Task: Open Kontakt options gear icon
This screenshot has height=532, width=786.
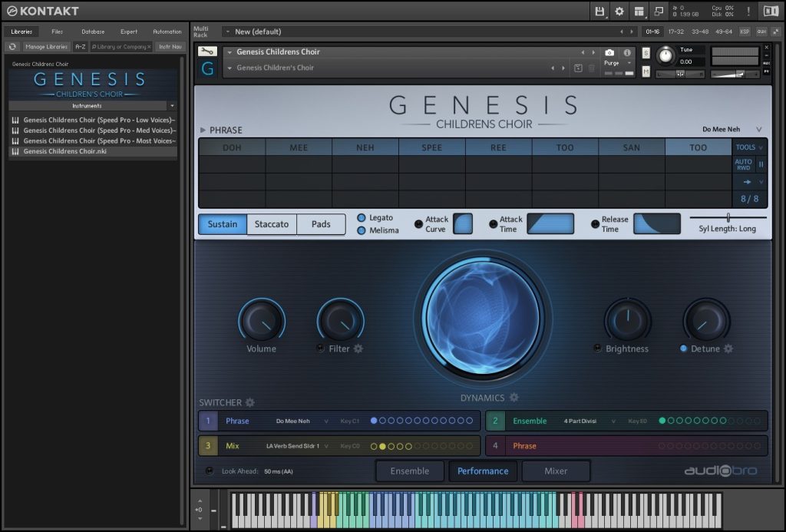Action: coord(619,11)
